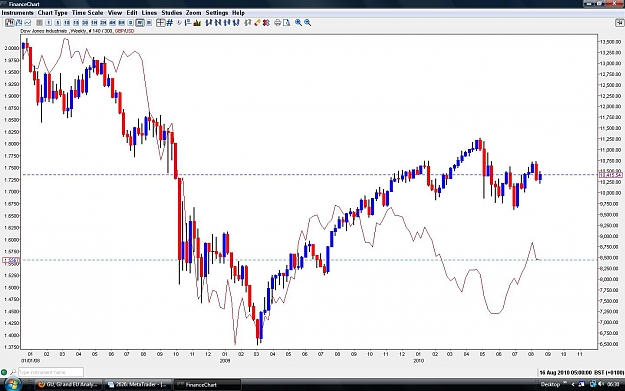Switch to the 2H timeframe button
This screenshot has width=625, height=391.
pos(103,23)
